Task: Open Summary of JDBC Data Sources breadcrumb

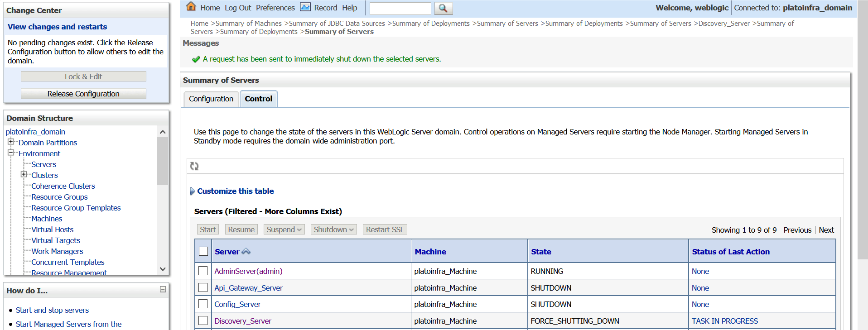Action: pos(337,24)
